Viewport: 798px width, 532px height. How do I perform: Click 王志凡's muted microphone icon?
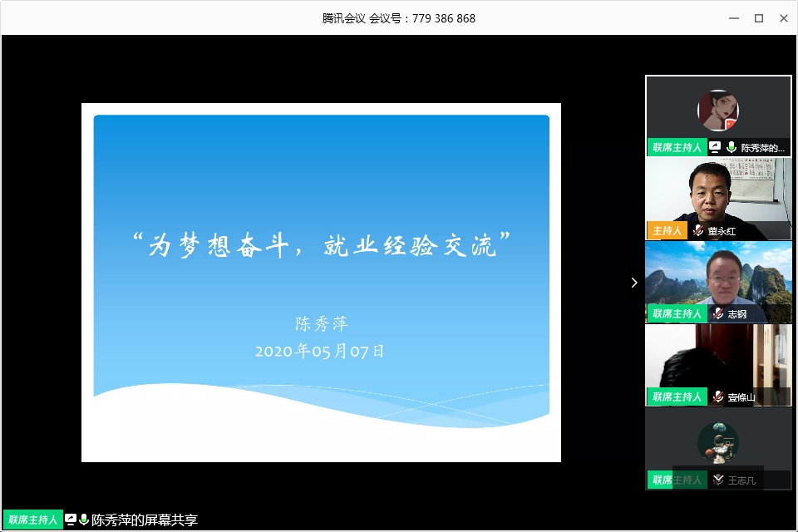pos(717,480)
